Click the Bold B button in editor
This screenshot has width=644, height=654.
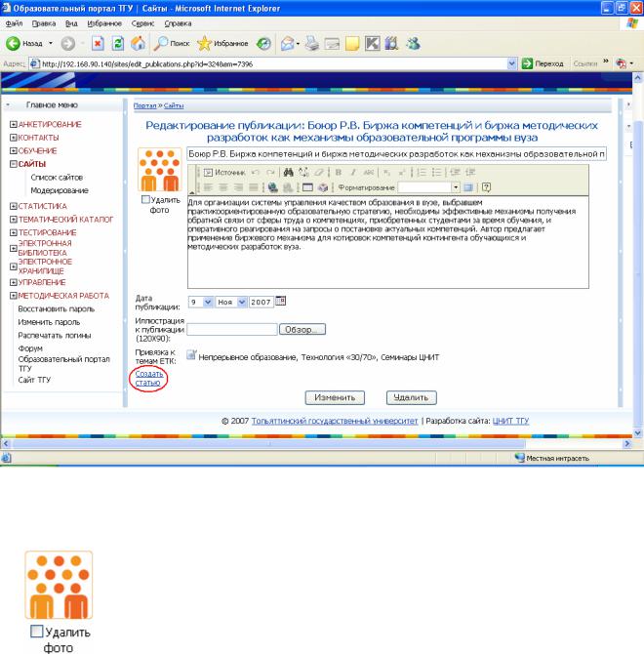pos(339,172)
